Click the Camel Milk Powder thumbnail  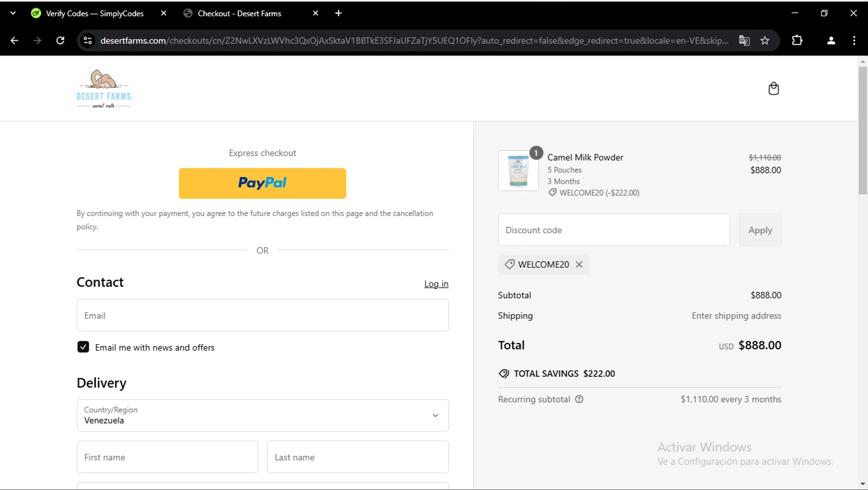point(518,171)
